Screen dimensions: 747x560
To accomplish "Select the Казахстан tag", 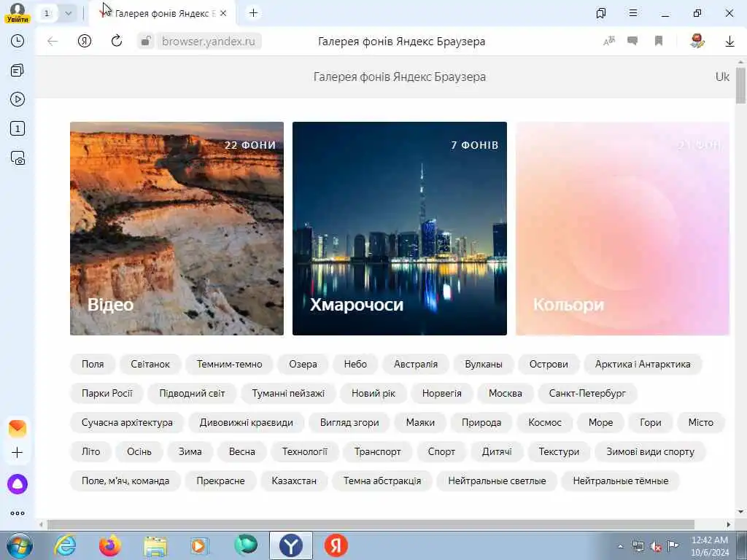I will point(295,481).
